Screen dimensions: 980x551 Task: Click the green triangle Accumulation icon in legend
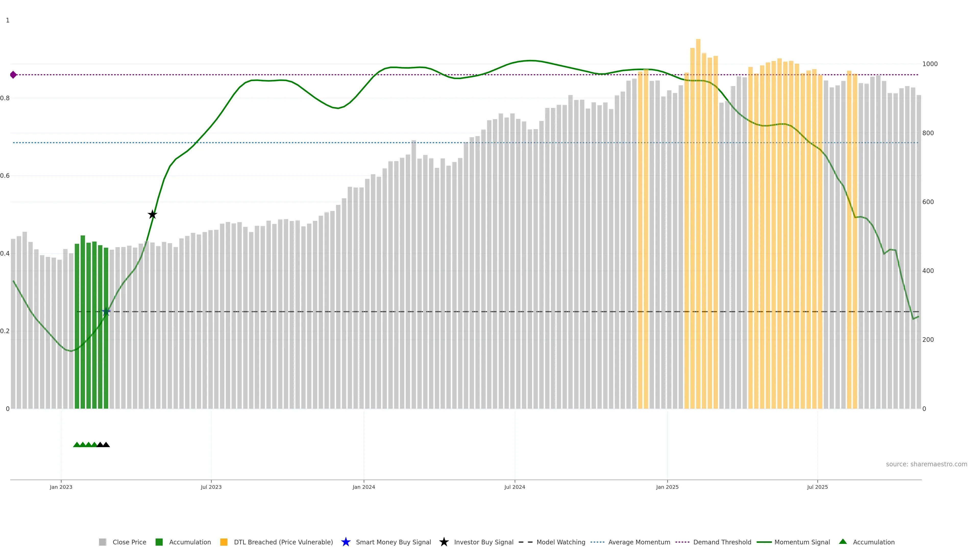843,542
